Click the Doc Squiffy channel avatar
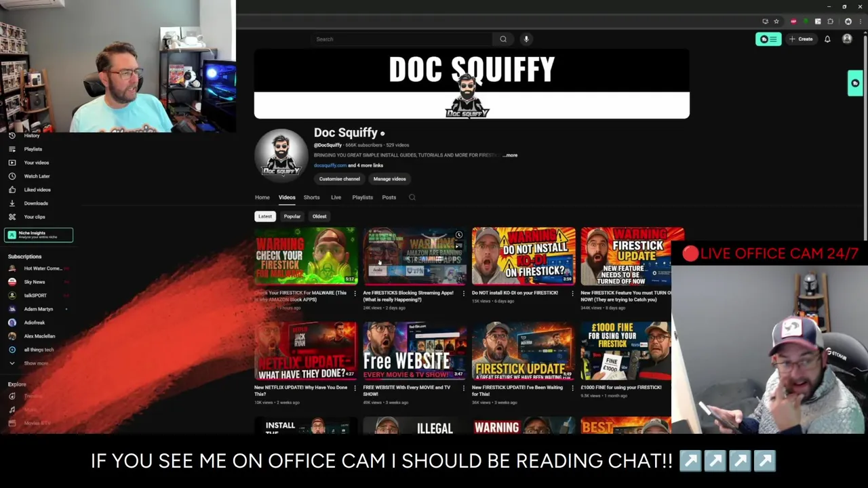868x488 pixels. 281,156
